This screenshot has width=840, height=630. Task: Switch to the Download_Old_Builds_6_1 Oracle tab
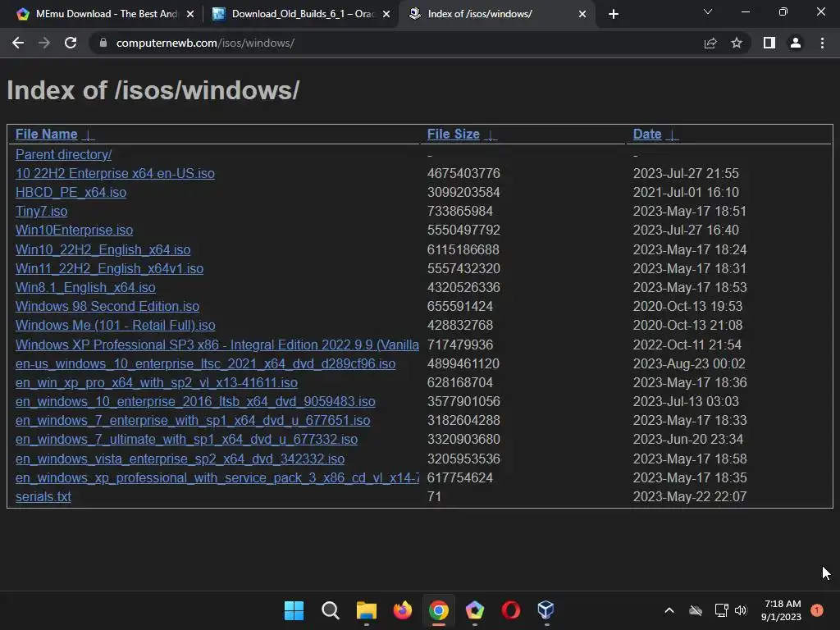point(303,14)
